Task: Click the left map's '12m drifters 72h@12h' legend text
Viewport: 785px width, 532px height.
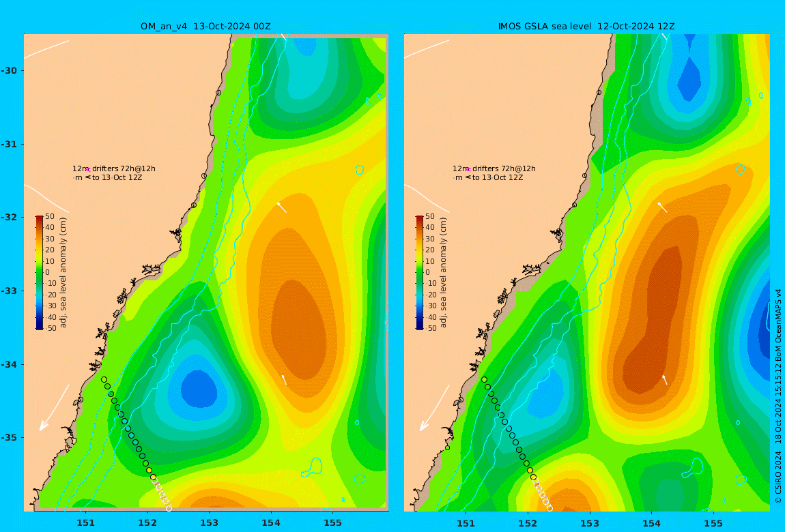Action: [x=113, y=168]
